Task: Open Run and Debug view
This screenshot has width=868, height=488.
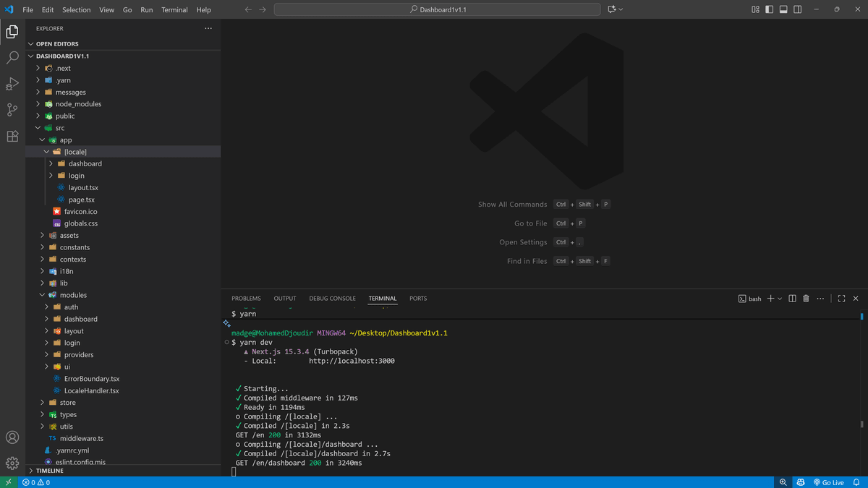Action: pyautogui.click(x=12, y=84)
